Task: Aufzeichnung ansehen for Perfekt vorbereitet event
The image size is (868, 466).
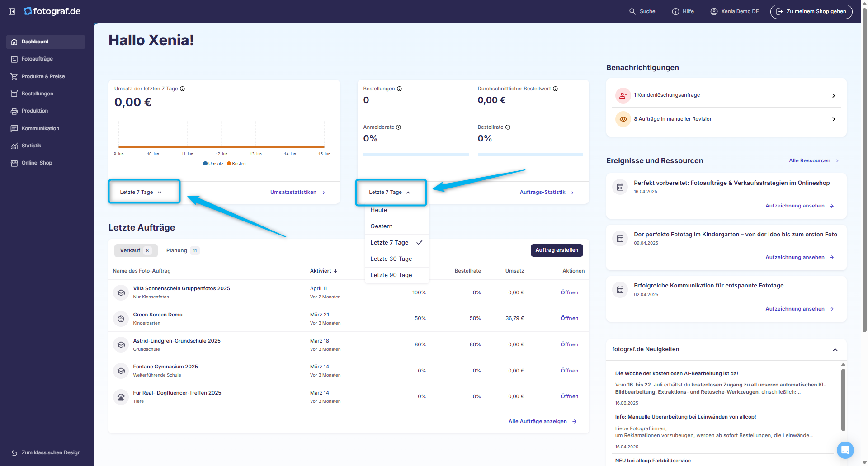Action: 799,206
